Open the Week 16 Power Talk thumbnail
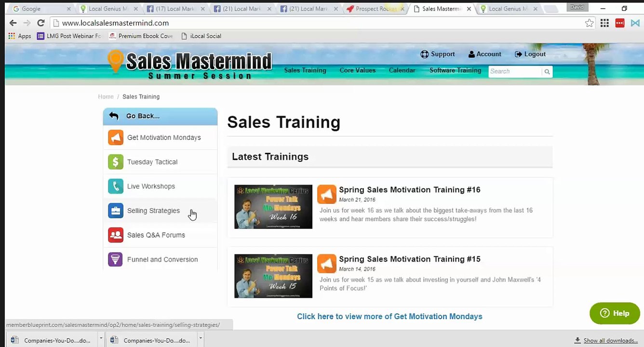 (x=273, y=207)
